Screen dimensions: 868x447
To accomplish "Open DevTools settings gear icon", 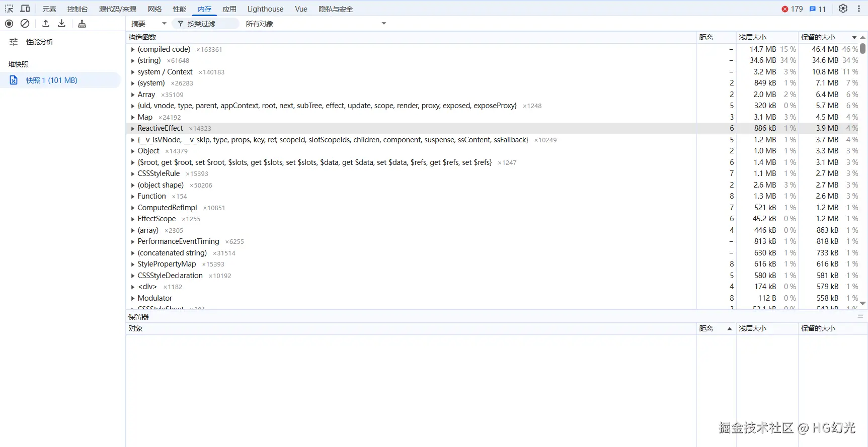I will 843,9.
